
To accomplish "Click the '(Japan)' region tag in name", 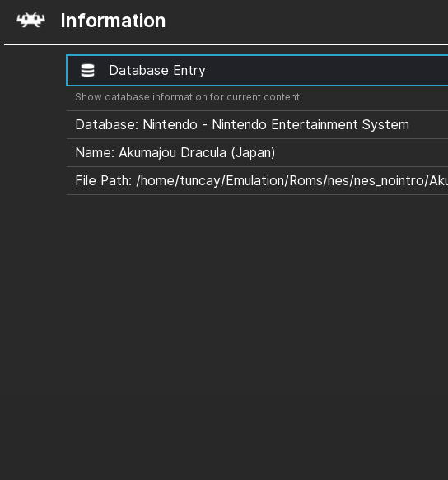I will point(253,153).
